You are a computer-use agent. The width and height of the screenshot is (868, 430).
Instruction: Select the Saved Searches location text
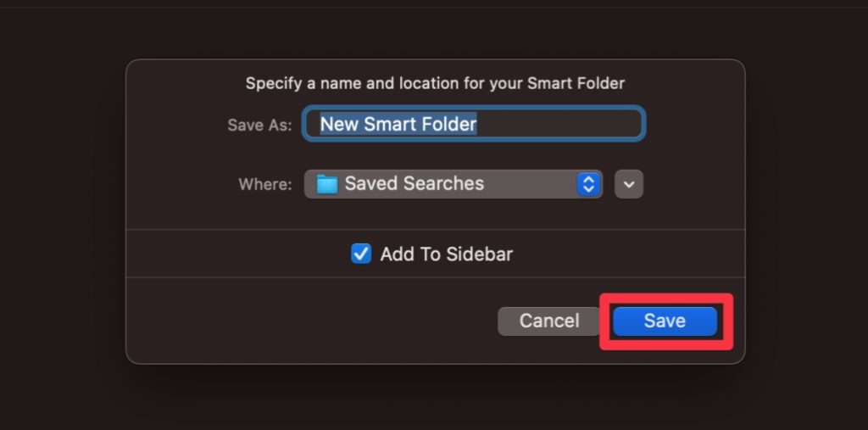pyautogui.click(x=414, y=184)
